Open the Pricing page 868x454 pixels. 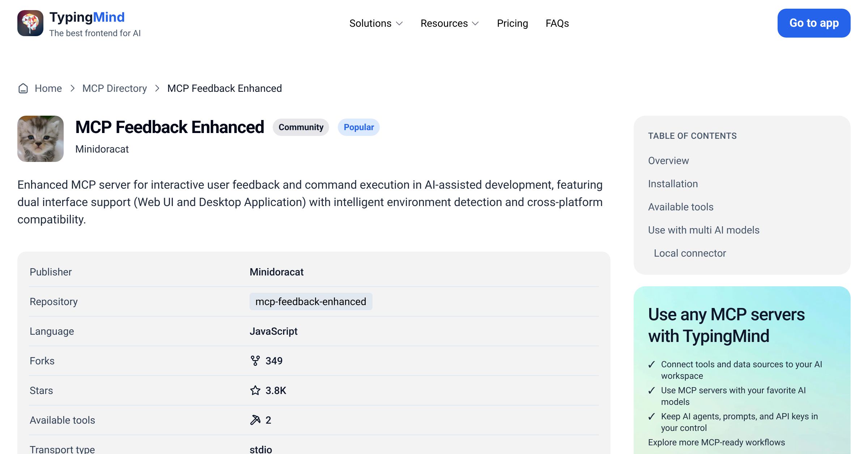click(512, 23)
